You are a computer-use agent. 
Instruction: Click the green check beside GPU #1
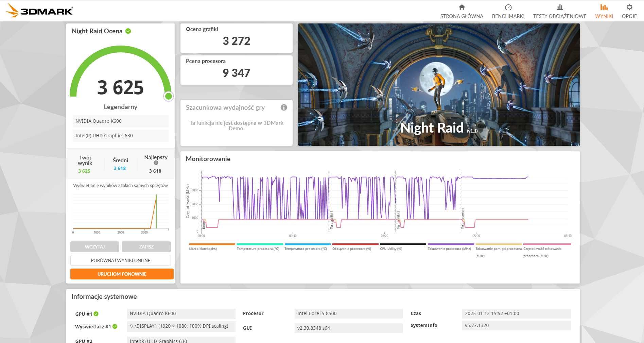tap(96, 314)
